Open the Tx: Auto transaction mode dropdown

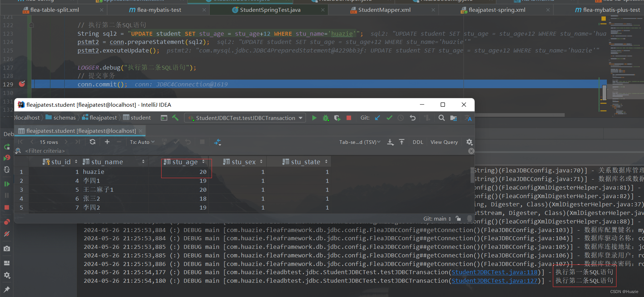point(142,142)
